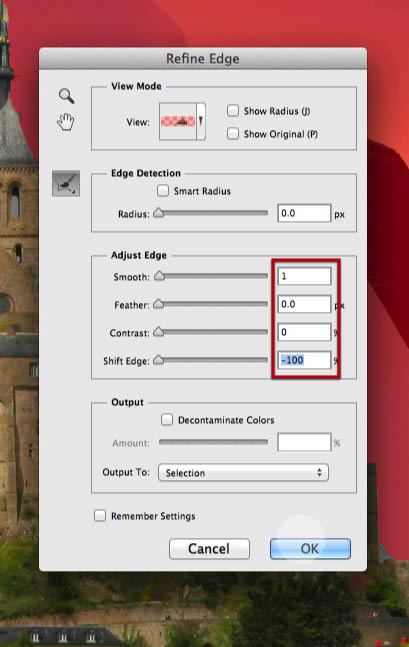Click the Smooth slider handle
This screenshot has height=647, width=409.
(x=159, y=276)
